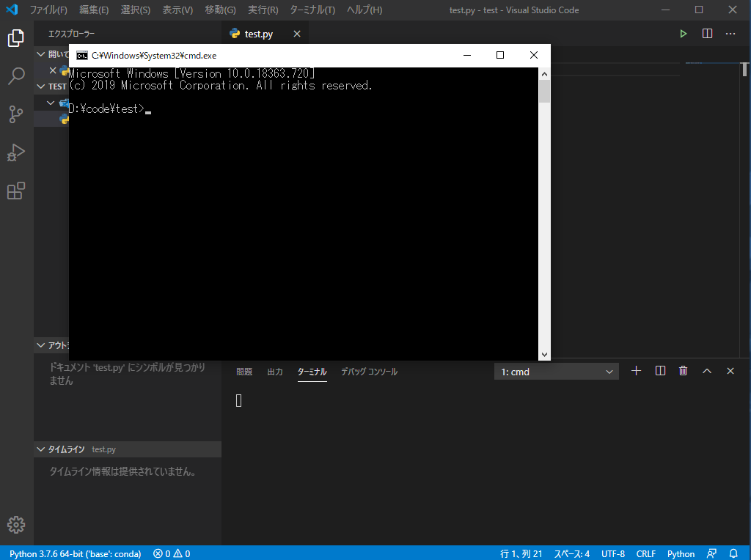Open the 選択(S) menu
The width and height of the screenshot is (751, 560).
click(136, 10)
